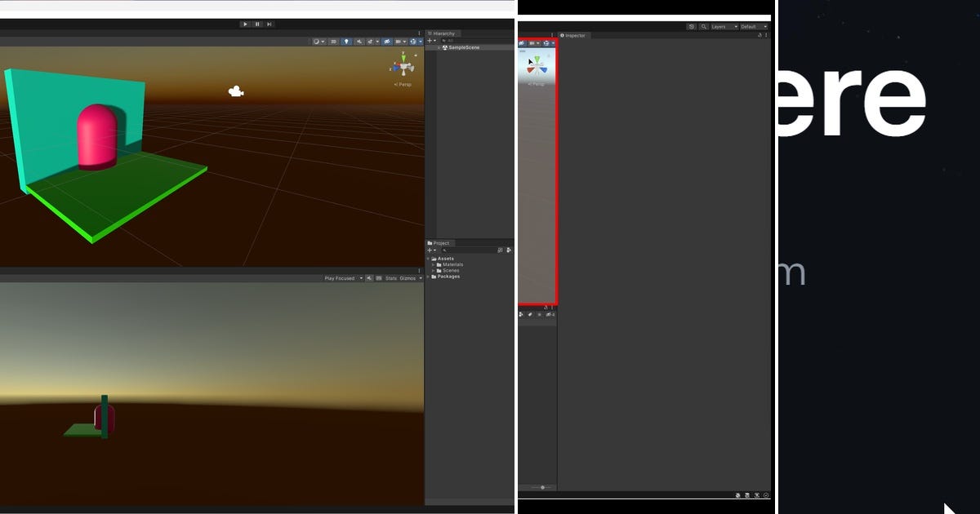
Task: Create a new asset using Project plus icon
Action: (432, 250)
